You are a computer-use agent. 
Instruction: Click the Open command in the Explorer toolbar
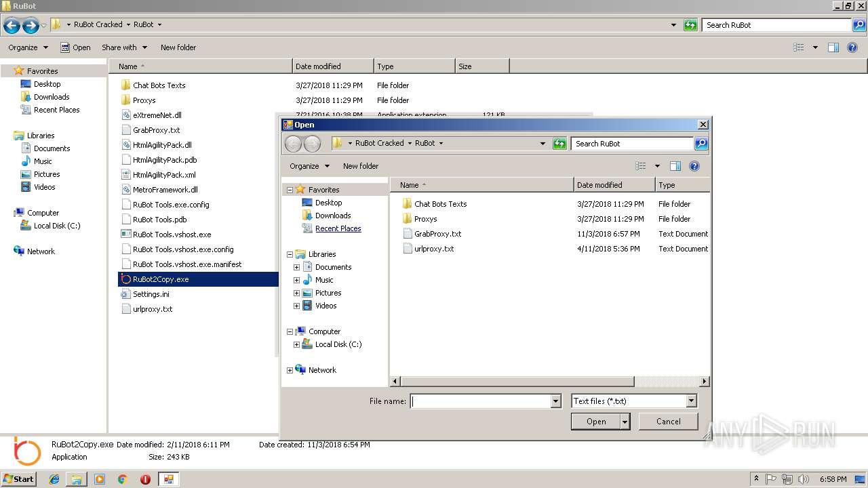coord(75,47)
